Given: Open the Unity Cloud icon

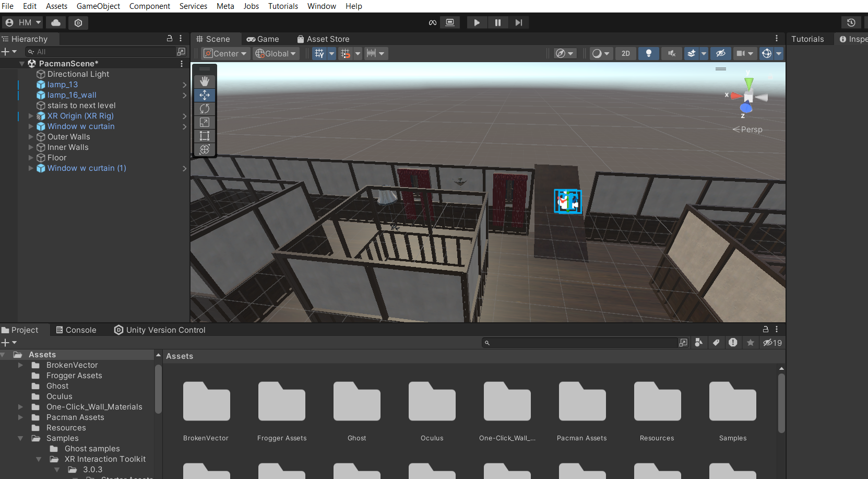Looking at the screenshot, I should [x=56, y=22].
